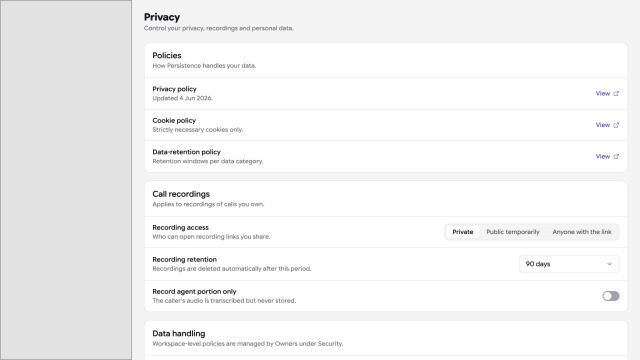Image resolution: width=640 pixels, height=360 pixels.
Task: Click the 'Cookie policy' row title
Action: 174,120
